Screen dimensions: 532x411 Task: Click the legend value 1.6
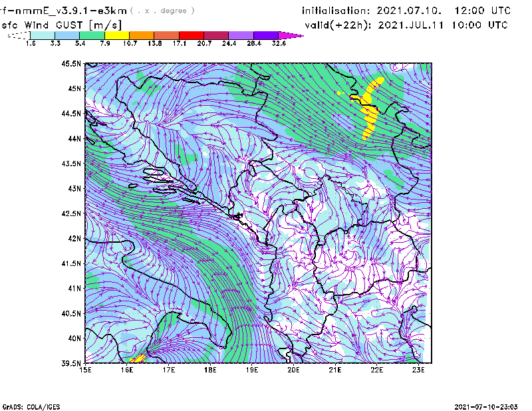31,43
